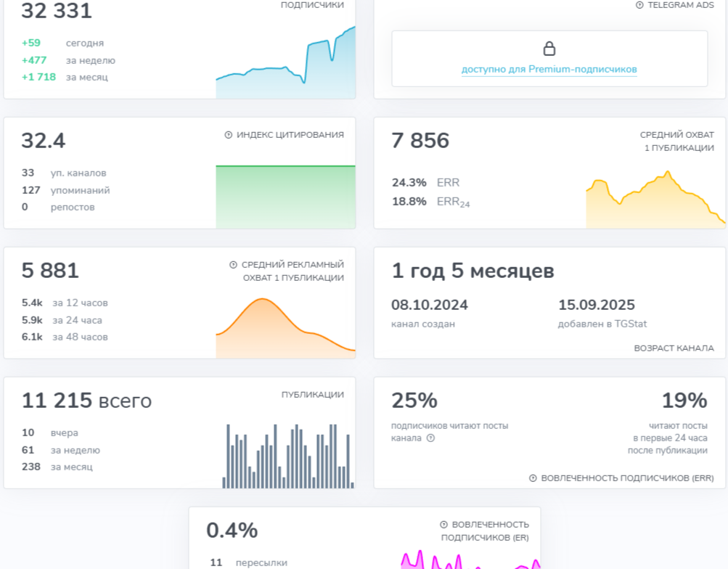728x569 pixels.
Task: Select the 33 уп. каналов row
Action: (x=64, y=173)
